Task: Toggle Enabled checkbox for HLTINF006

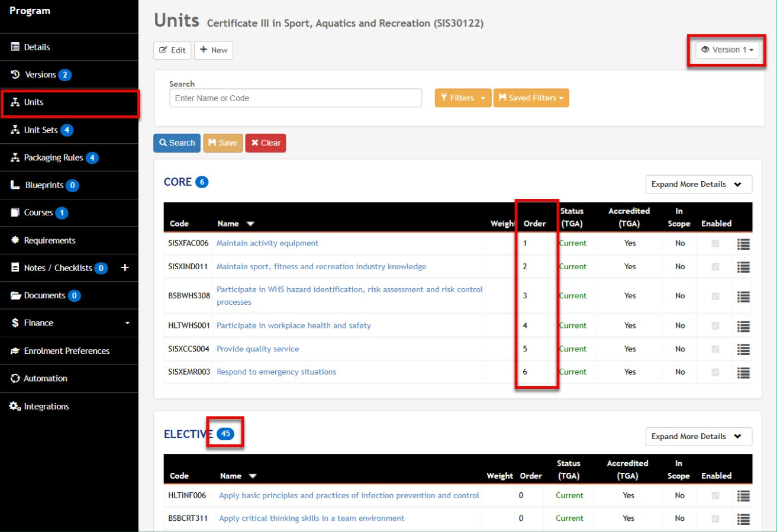Action: tap(715, 495)
